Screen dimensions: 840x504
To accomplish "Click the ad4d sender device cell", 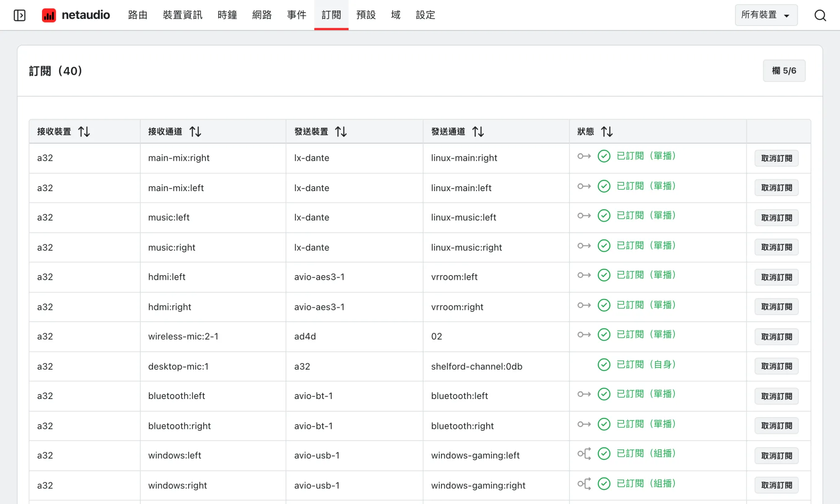I will (354, 336).
